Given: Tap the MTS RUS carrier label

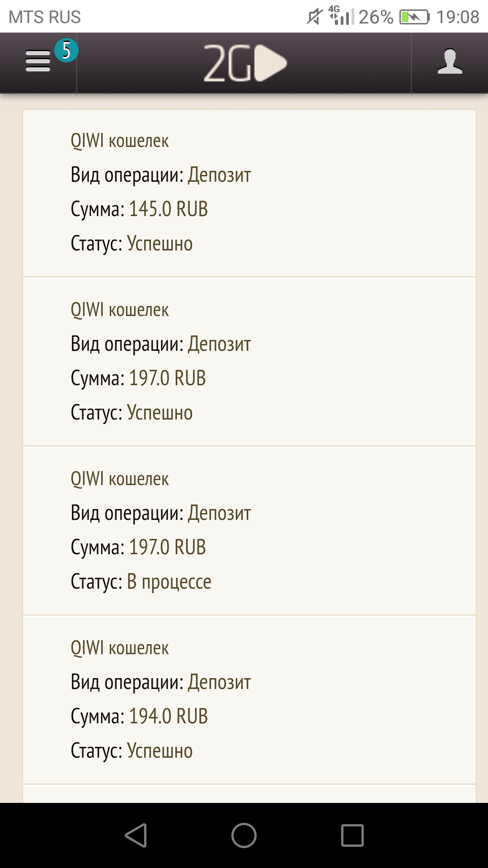Looking at the screenshot, I should coord(45,17).
